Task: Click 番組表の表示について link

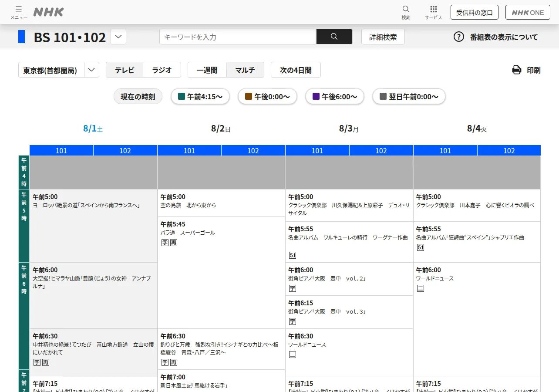Action: pyautogui.click(x=504, y=37)
